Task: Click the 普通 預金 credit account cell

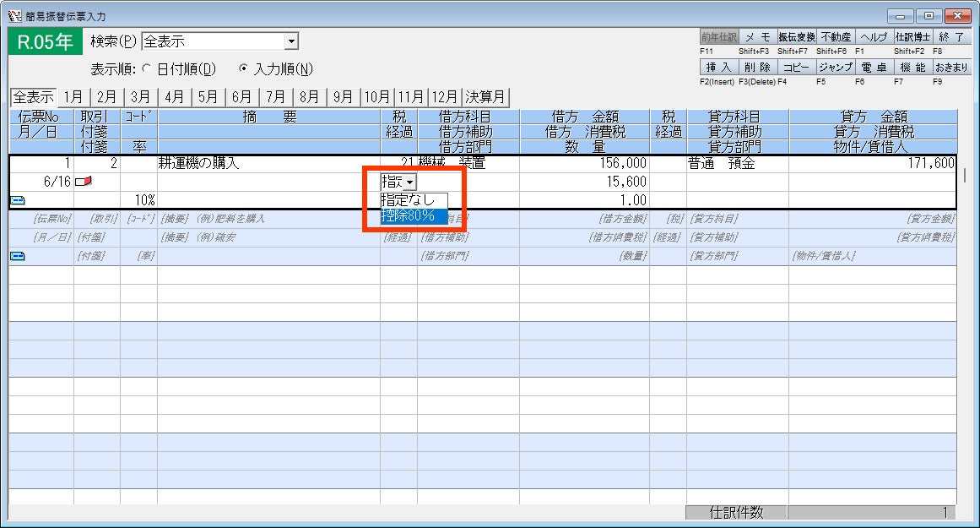Action: (738, 163)
